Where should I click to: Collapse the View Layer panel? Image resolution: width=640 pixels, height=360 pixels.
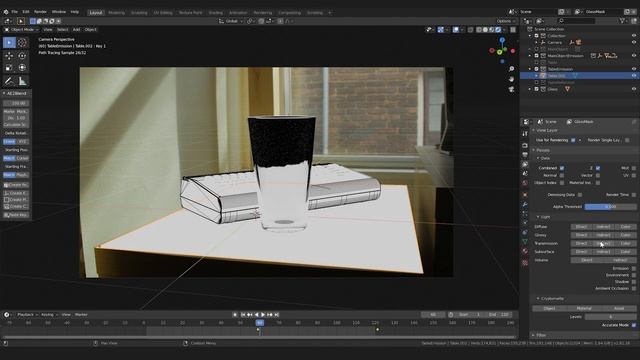[533, 130]
